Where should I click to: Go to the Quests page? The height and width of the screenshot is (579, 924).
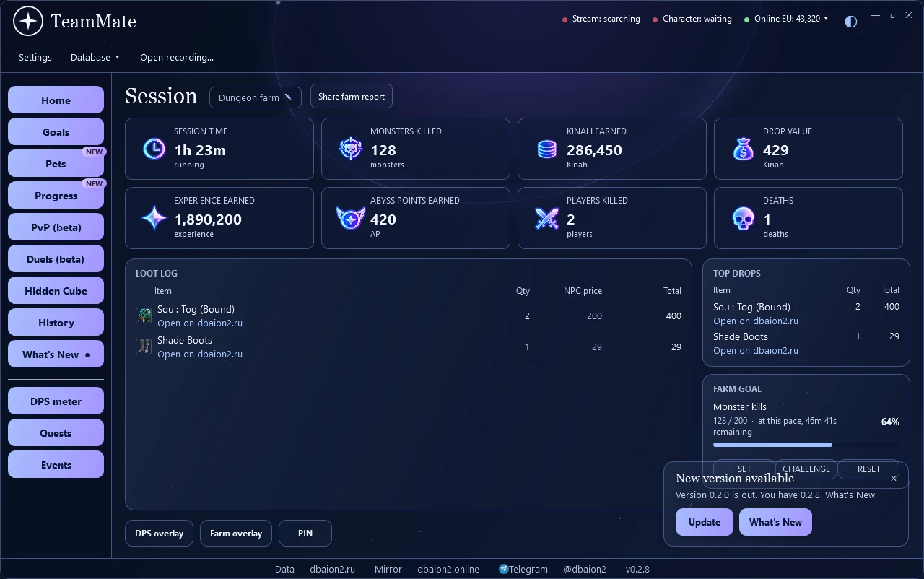pyautogui.click(x=56, y=433)
